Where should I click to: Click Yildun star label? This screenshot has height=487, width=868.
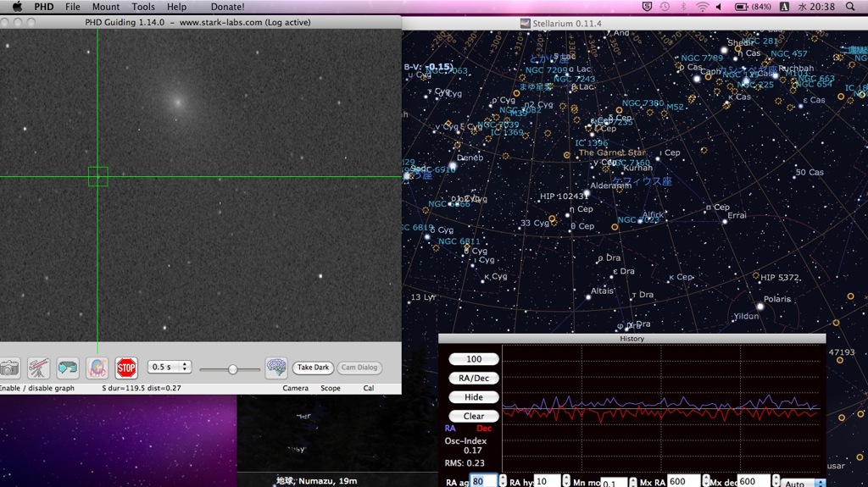(746, 316)
